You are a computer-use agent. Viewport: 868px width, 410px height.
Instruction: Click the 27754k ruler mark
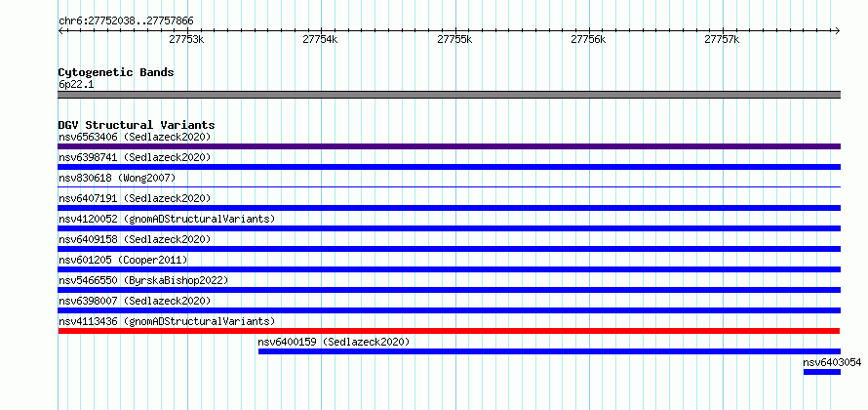tap(321, 39)
